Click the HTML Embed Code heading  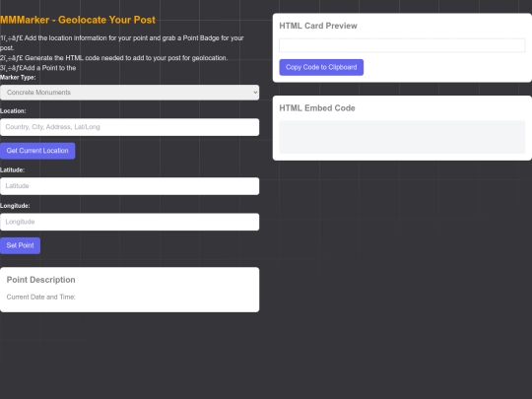pyautogui.click(x=317, y=108)
